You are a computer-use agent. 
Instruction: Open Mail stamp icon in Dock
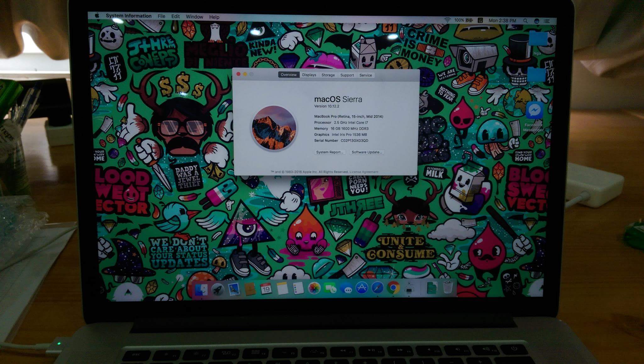[234, 289]
